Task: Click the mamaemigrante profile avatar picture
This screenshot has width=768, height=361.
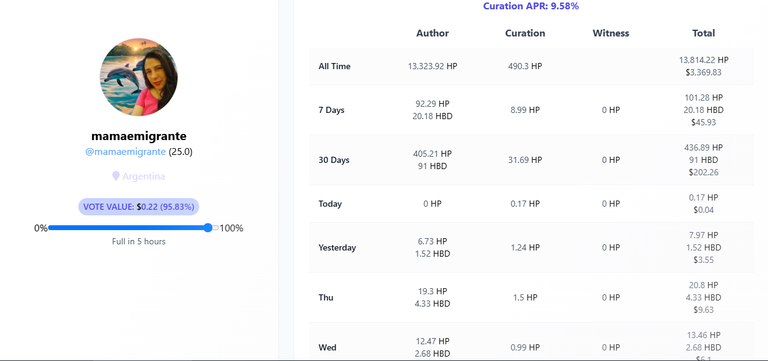Action: (139, 77)
